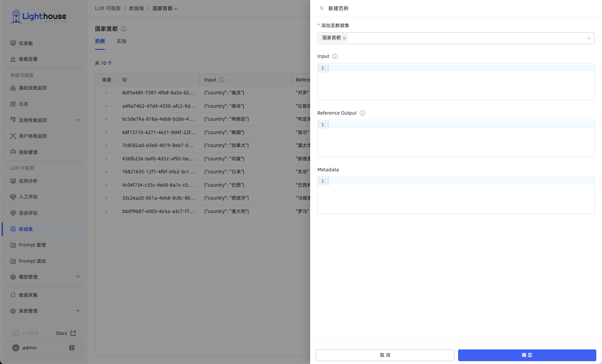Open 指标管理 in the sidebar
Image resolution: width=602 pixels, height=364 pixels.
pyautogui.click(x=44, y=152)
